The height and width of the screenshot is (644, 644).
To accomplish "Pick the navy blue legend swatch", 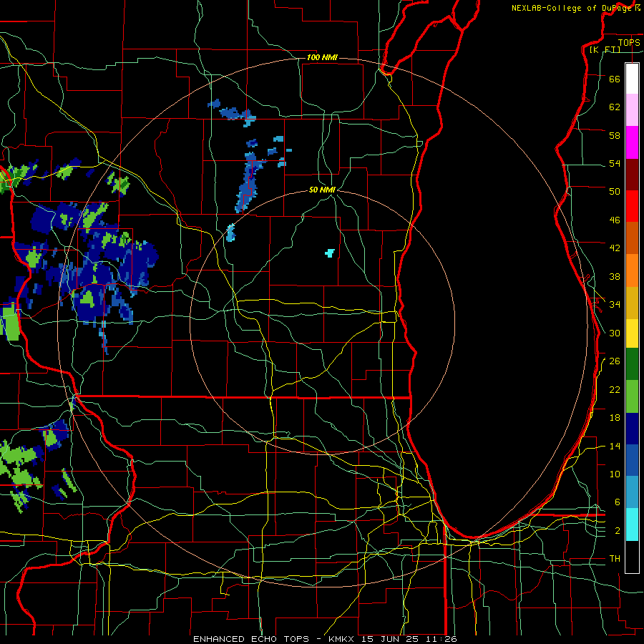I will point(632,429).
